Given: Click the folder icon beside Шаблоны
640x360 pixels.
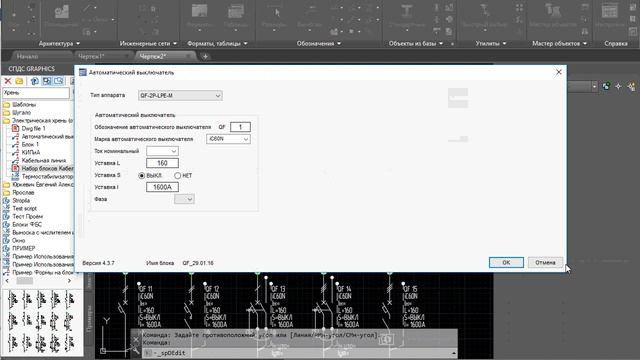Looking at the screenshot, I should click(6, 104).
